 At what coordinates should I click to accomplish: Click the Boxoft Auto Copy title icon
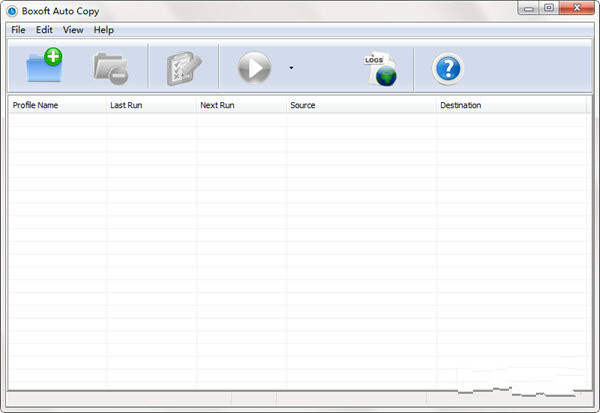(x=12, y=11)
